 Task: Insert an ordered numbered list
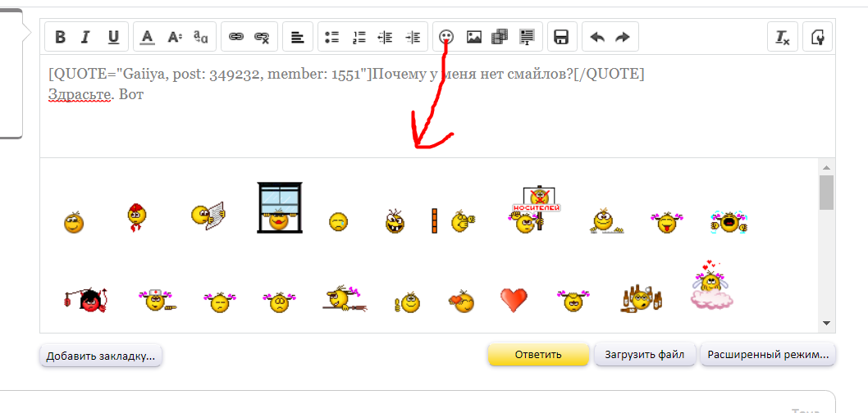pyautogui.click(x=359, y=37)
